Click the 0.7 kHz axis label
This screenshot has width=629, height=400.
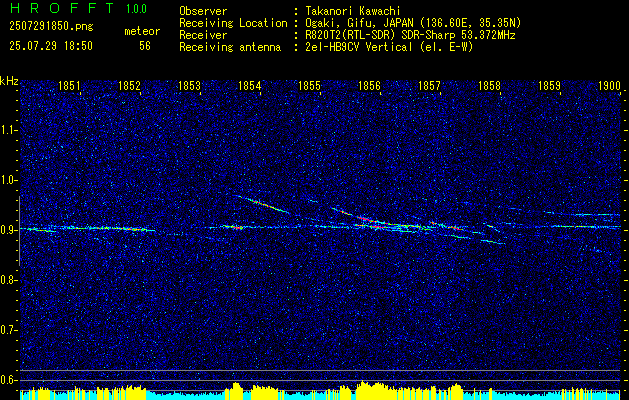[9, 330]
